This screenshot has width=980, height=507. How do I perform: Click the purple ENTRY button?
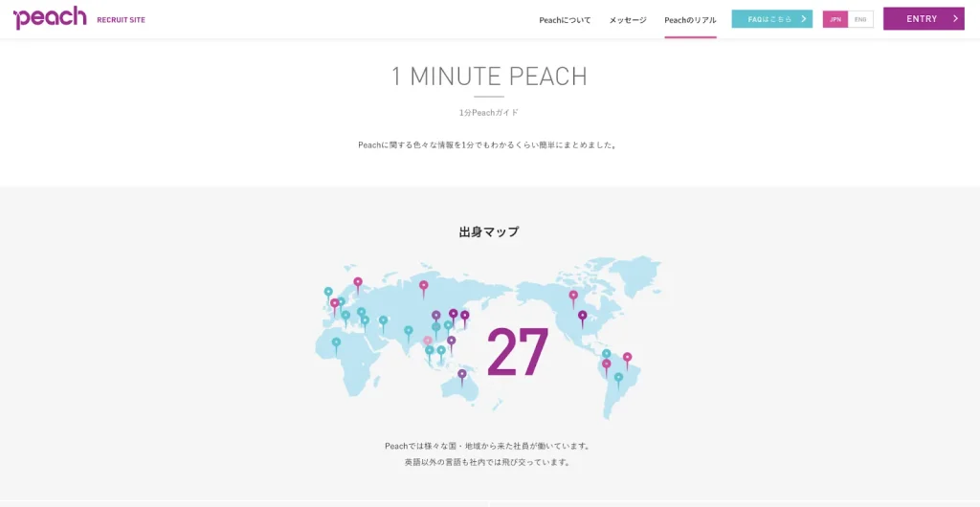(x=924, y=19)
